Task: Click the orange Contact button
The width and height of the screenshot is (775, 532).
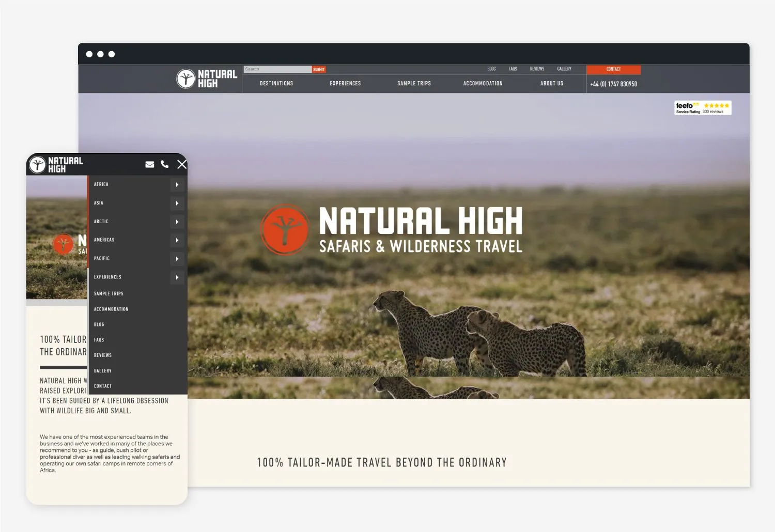Action: (613, 69)
